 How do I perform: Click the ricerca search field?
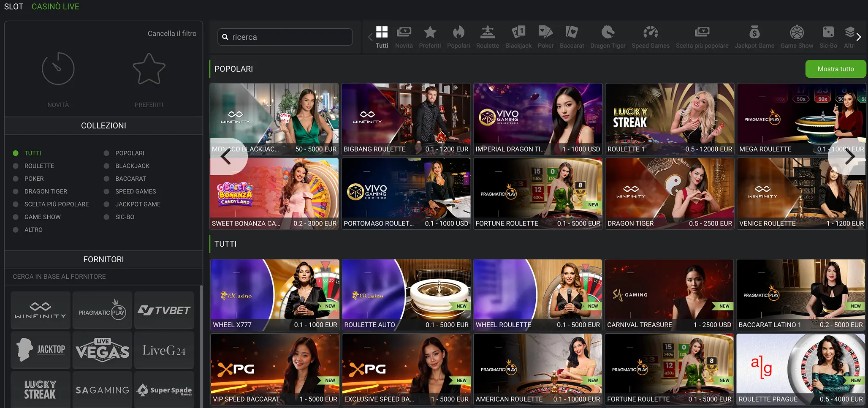(x=285, y=37)
